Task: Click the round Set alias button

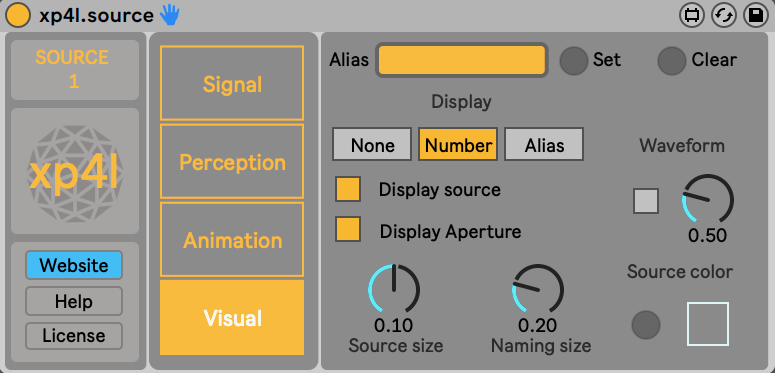Action: point(573,61)
